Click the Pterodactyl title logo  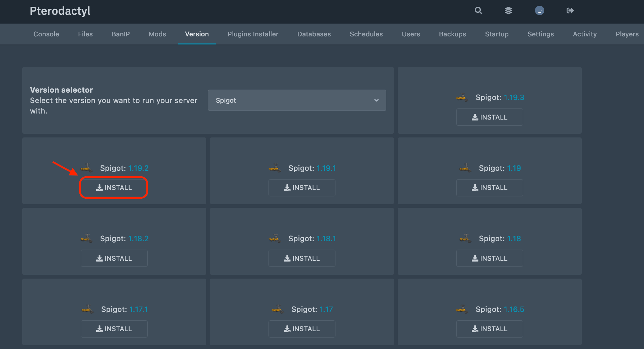click(60, 11)
